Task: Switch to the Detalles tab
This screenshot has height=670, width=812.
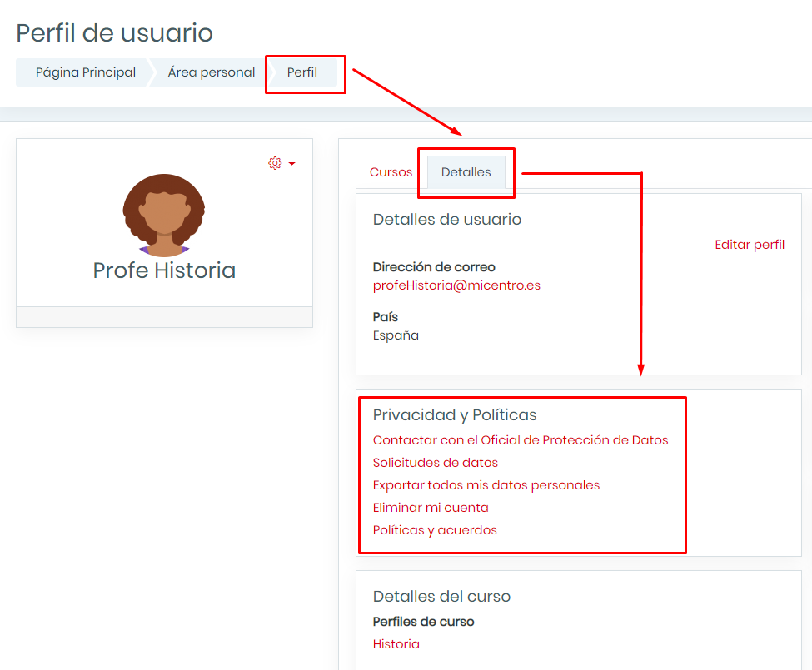Action: click(466, 172)
